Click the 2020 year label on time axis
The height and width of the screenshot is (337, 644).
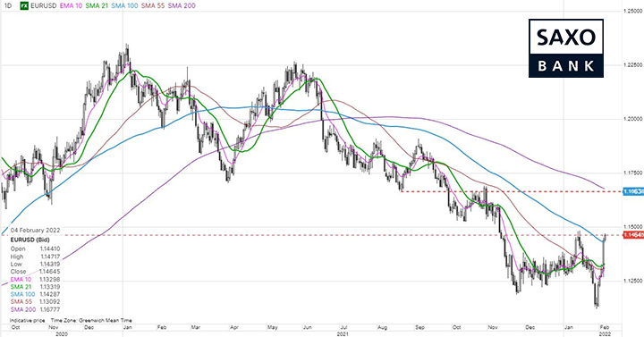point(61,333)
